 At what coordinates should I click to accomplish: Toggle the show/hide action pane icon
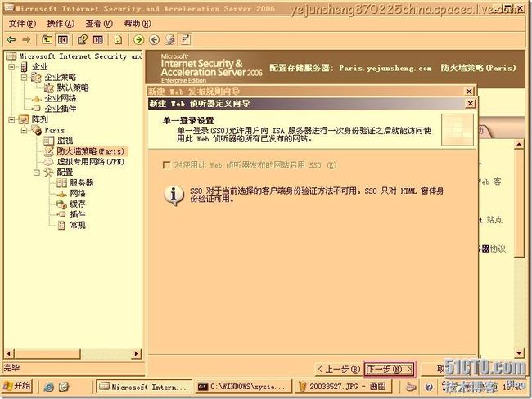98,40
